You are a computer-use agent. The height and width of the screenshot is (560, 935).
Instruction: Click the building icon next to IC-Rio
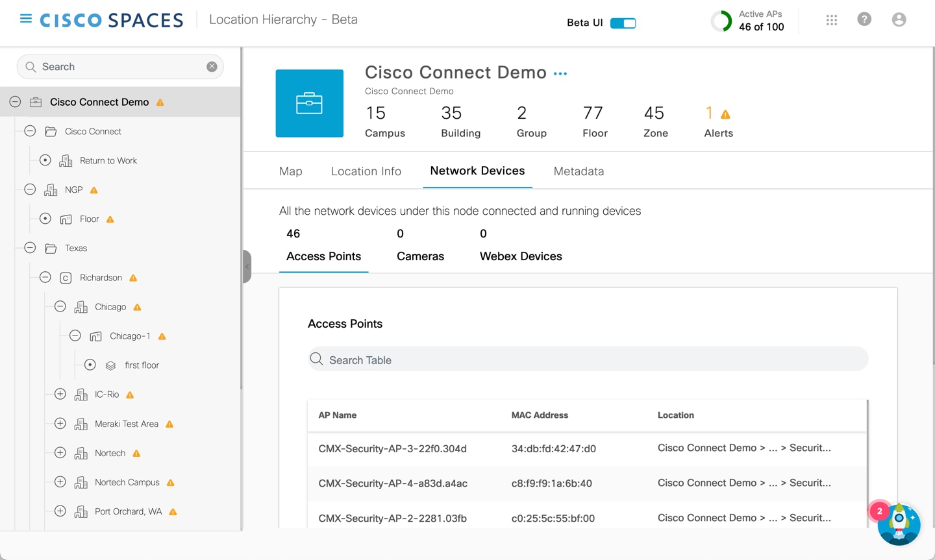pos(81,395)
